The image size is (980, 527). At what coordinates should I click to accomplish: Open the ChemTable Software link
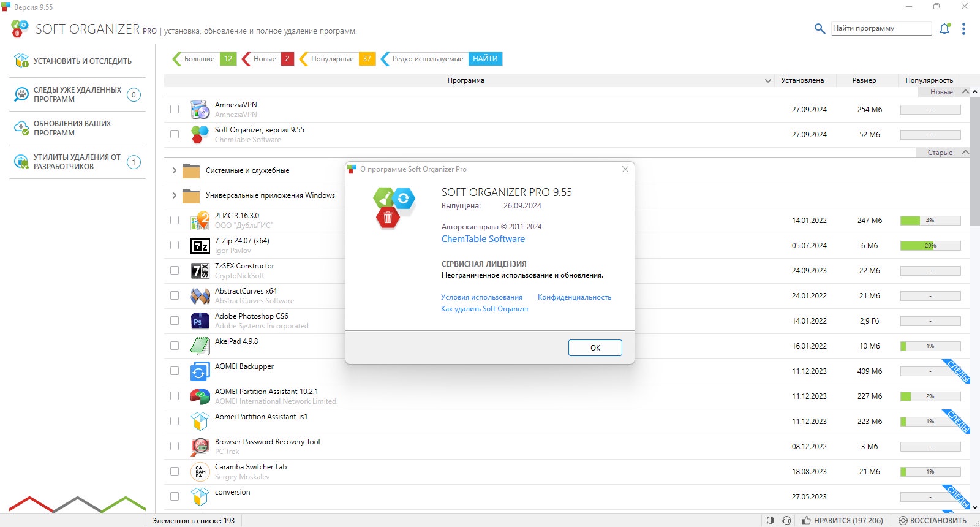tap(483, 239)
